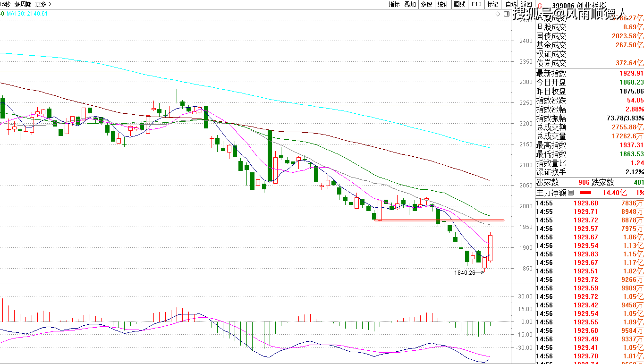This screenshot has height=364, width=644.
Task: Open the 指标 indicator button
Action: click(394, 4)
